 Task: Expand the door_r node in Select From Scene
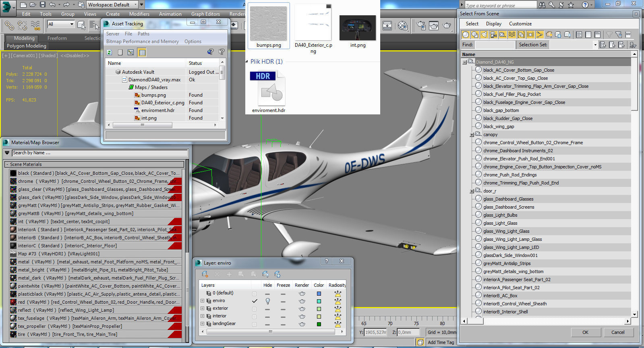point(472,191)
